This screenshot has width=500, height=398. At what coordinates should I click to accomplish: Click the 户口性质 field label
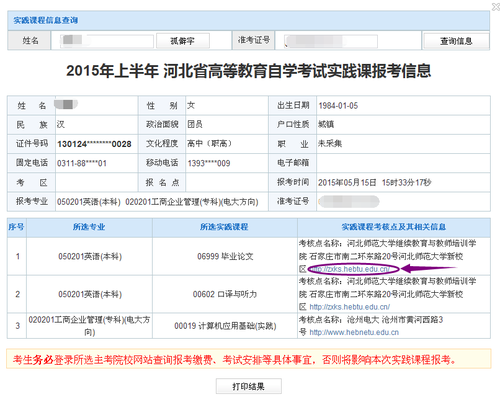pos(293,124)
